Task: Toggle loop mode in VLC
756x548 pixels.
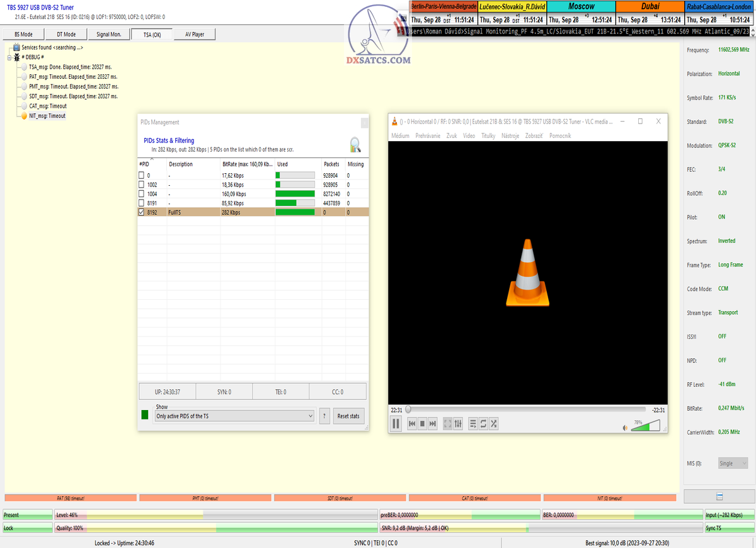Action: 483,424
